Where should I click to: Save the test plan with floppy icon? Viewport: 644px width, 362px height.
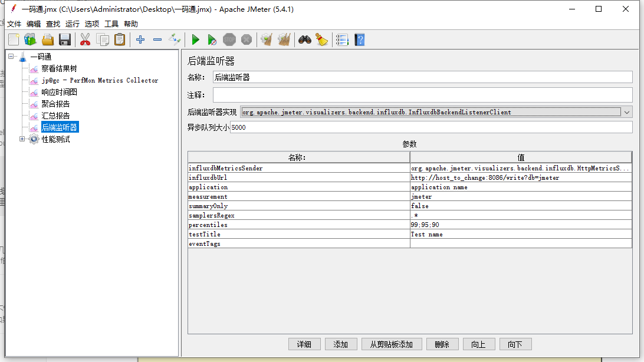click(65, 40)
